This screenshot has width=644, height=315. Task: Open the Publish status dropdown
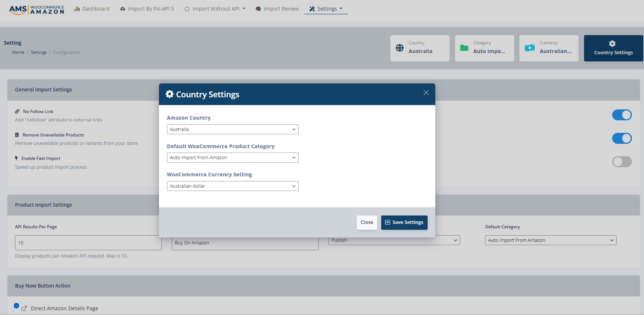tap(394, 240)
